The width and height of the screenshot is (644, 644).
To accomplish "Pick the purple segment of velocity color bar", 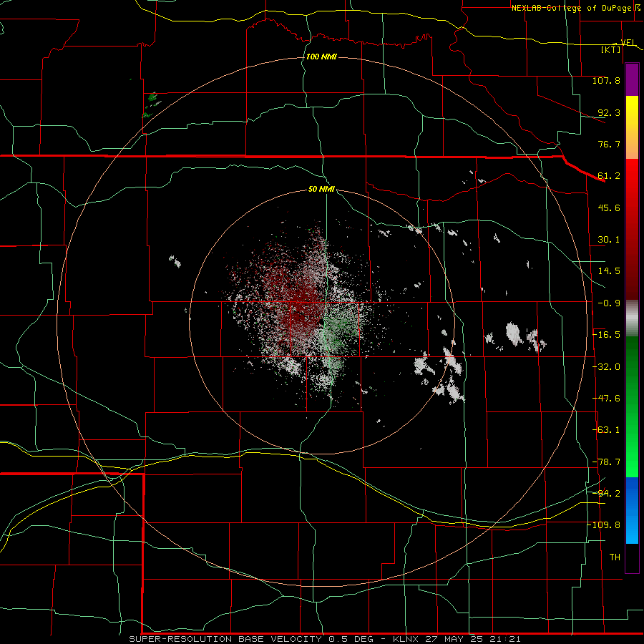I will [x=632, y=80].
